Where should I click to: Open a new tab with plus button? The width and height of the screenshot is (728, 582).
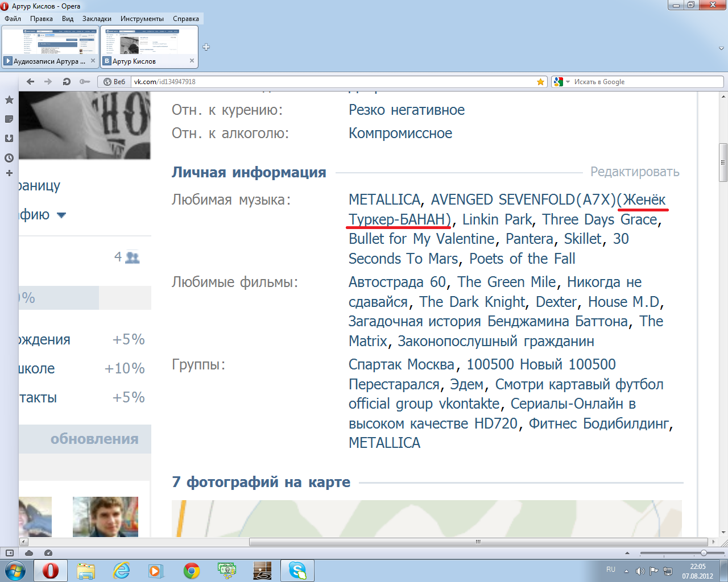click(x=206, y=47)
